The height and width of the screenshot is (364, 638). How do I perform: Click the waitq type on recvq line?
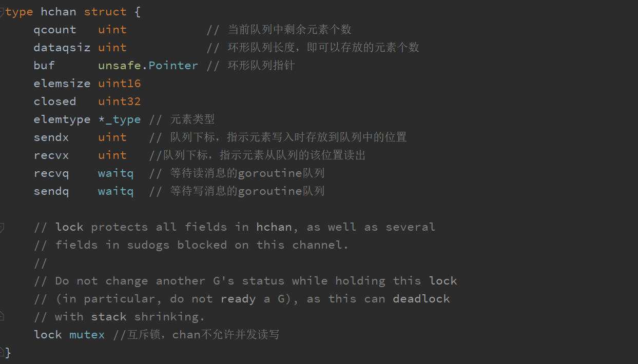tap(116, 173)
